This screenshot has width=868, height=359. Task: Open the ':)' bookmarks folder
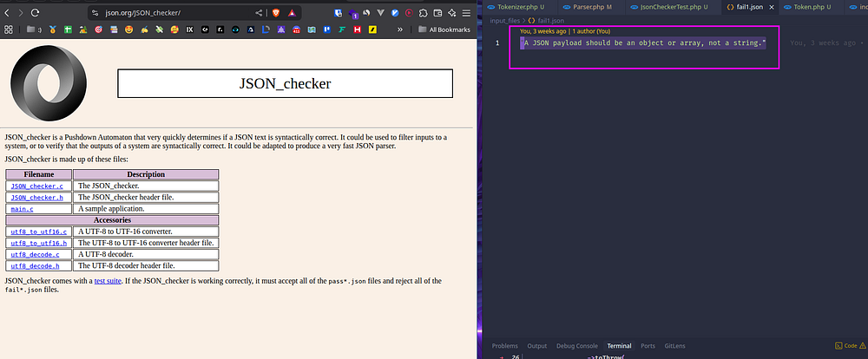click(35, 29)
